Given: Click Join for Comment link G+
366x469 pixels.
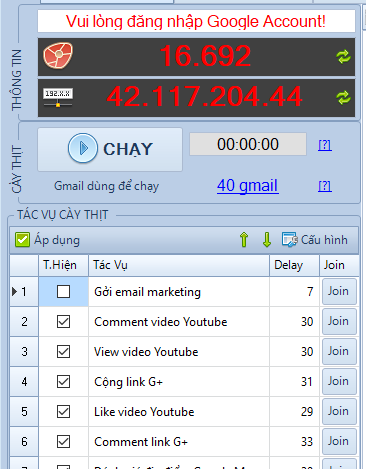Looking at the screenshot, I should click(339, 442).
